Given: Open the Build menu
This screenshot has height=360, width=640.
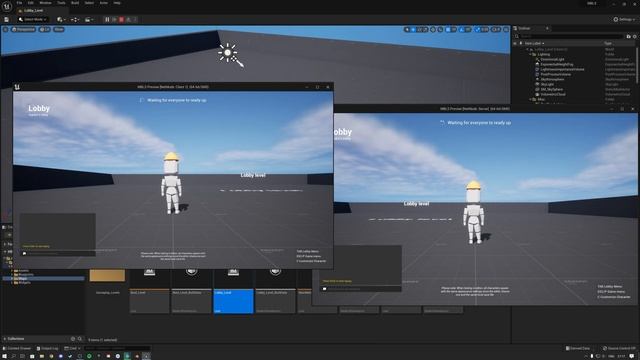Looking at the screenshot, I should coord(75,3).
